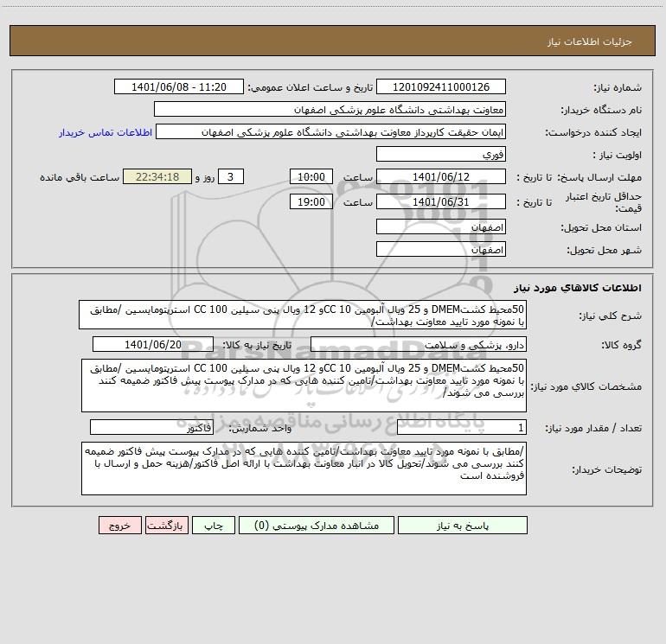Click the توضیحات خریدار label
This screenshot has width=666, height=644.
tap(607, 469)
